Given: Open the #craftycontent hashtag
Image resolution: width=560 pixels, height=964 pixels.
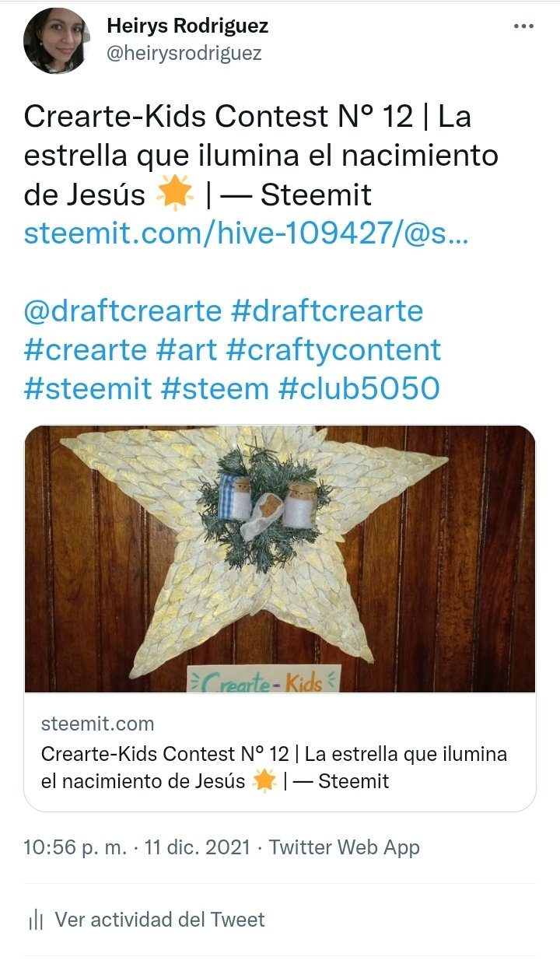Looking at the screenshot, I should [x=334, y=350].
